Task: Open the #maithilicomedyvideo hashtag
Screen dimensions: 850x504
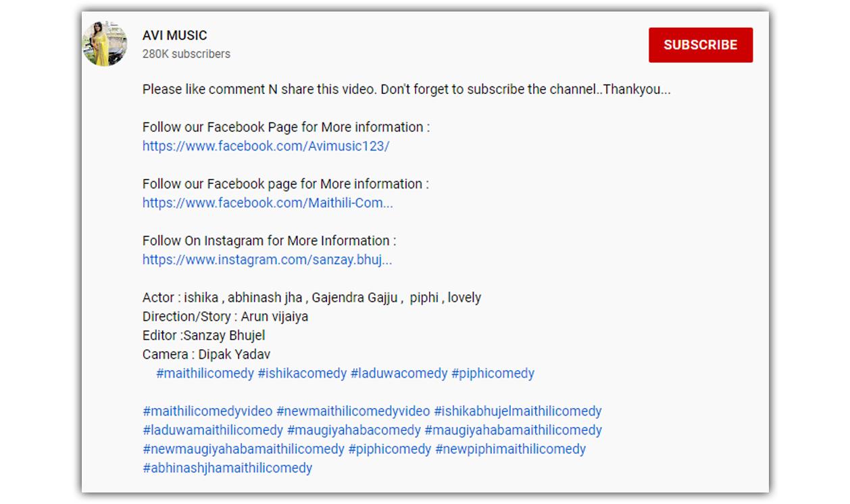Action: (207, 411)
